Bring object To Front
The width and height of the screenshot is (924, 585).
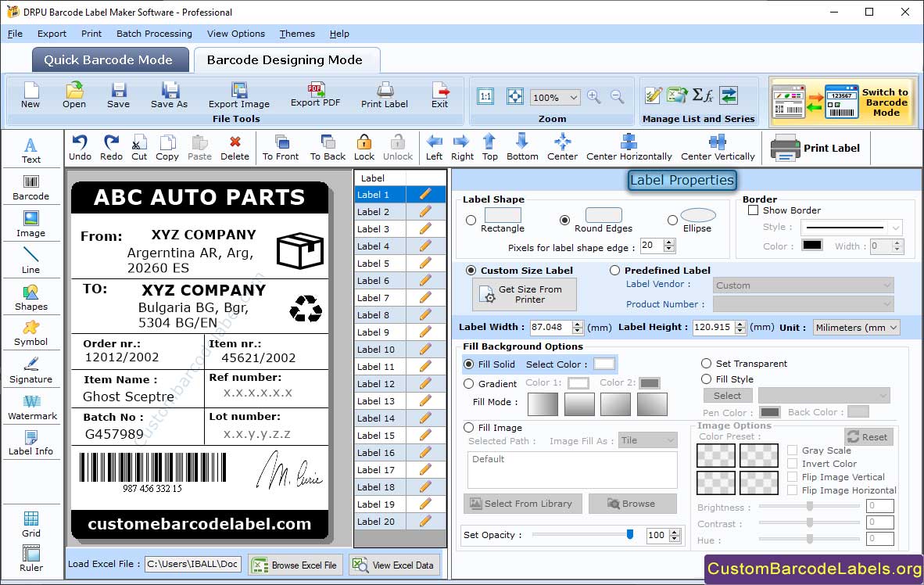[x=281, y=148]
